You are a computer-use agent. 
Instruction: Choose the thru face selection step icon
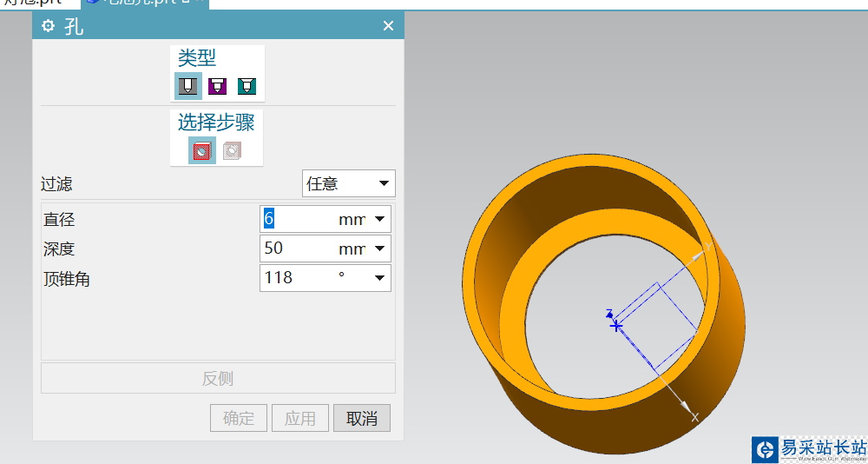point(232,150)
